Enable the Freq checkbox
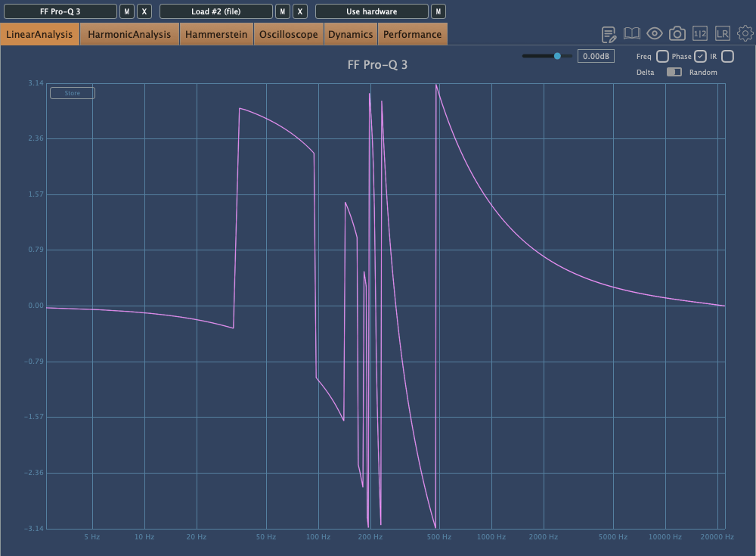This screenshot has height=556, width=756. coord(662,57)
